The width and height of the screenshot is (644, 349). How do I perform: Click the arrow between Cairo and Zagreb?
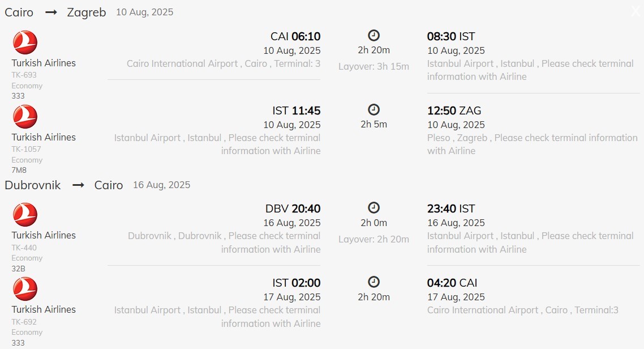(x=51, y=12)
